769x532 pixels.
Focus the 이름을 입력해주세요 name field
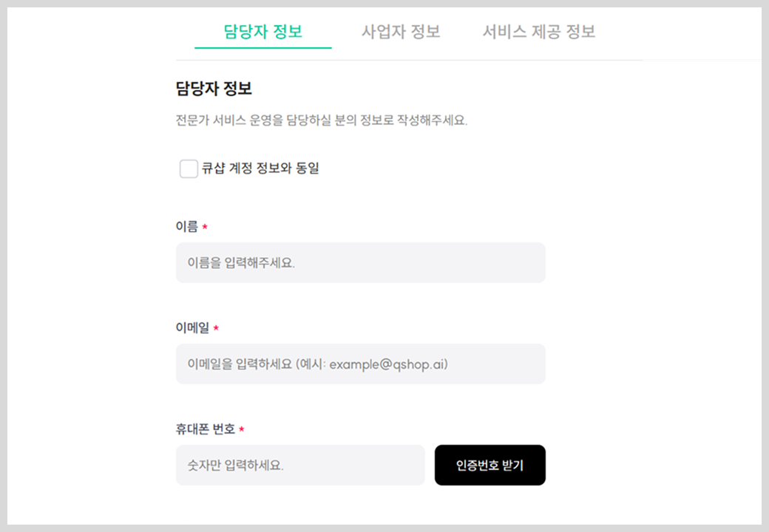(x=361, y=262)
